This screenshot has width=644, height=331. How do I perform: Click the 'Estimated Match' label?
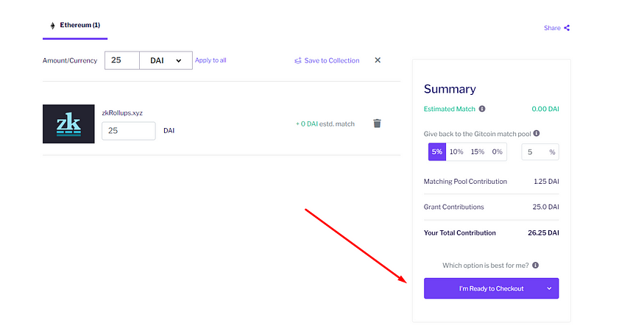(x=449, y=109)
